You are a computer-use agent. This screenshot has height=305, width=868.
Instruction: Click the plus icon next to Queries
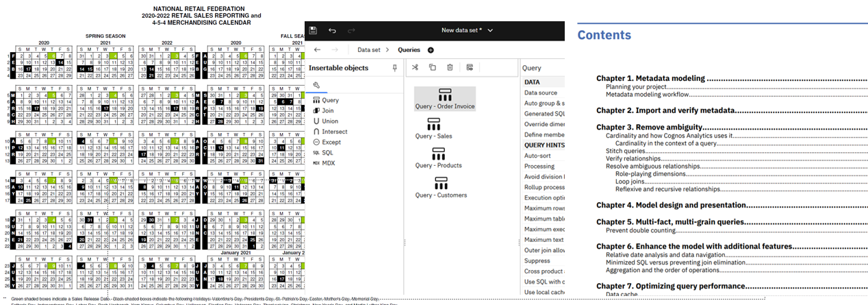coord(431,50)
